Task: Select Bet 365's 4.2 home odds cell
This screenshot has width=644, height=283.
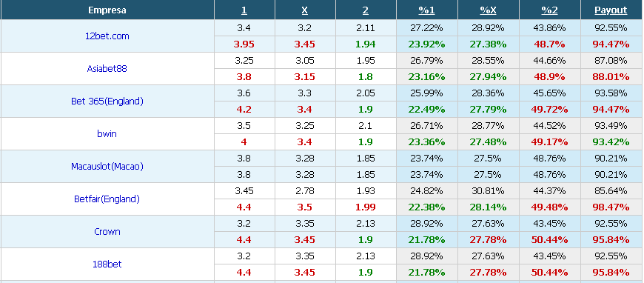Action: tap(244, 110)
